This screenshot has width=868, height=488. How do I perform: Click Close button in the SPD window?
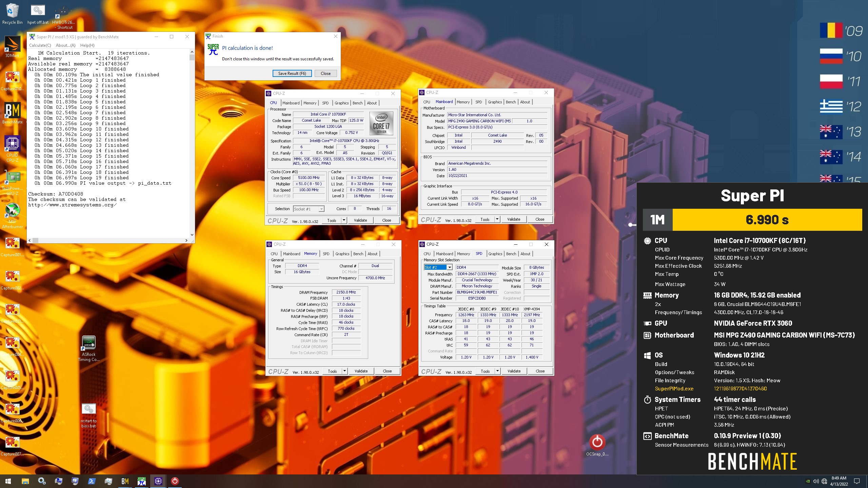540,371
